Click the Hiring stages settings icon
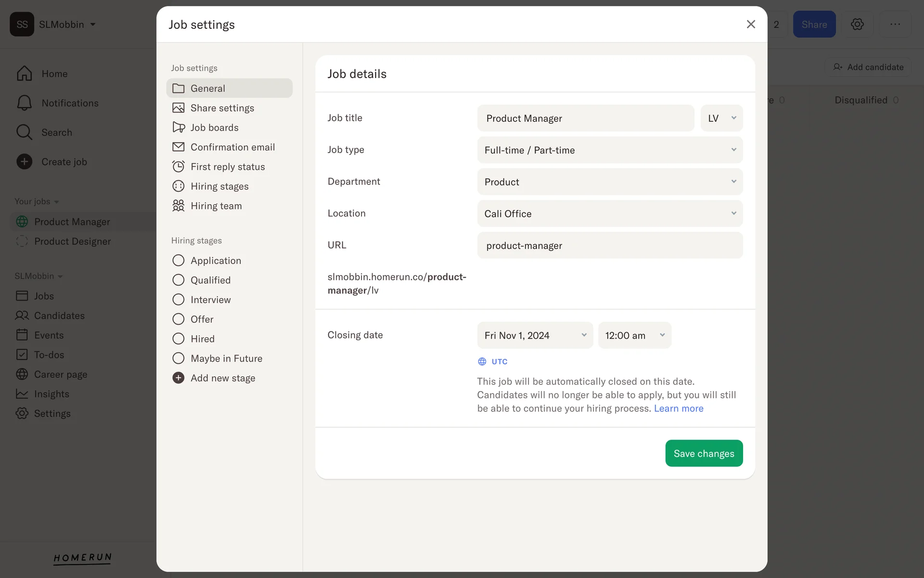Viewport: 924px width, 578px height. 178,186
